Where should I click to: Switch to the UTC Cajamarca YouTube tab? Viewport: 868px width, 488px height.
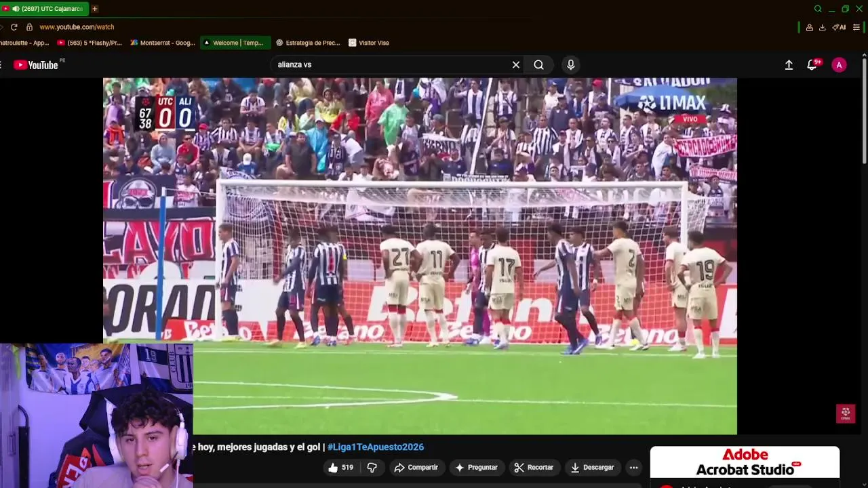pyautogui.click(x=45, y=9)
